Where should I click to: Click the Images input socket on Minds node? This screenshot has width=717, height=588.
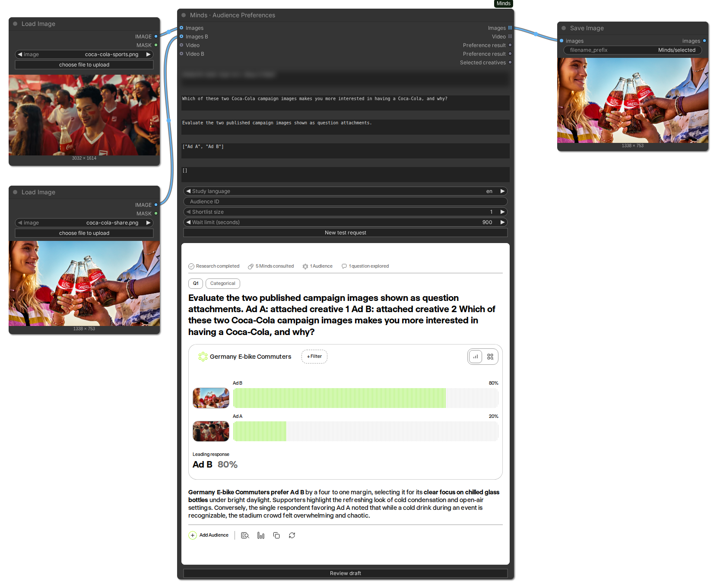point(181,28)
